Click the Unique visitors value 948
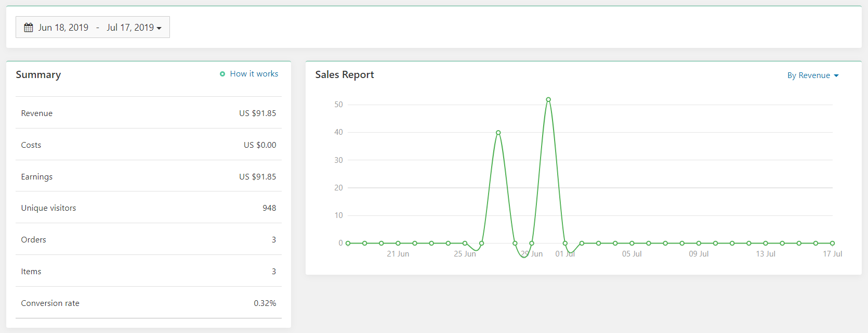The width and height of the screenshot is (868, 333). pyautogui.click(x=269, y=208)
